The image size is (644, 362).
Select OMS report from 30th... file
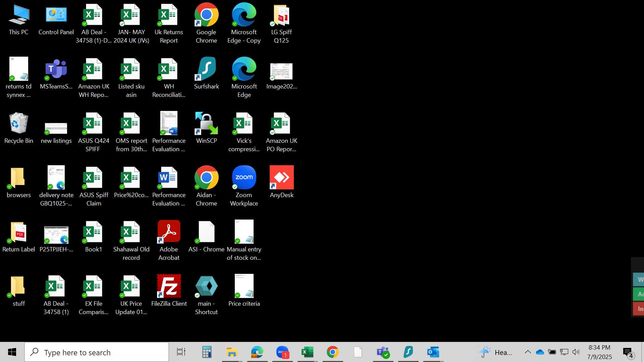131,132
